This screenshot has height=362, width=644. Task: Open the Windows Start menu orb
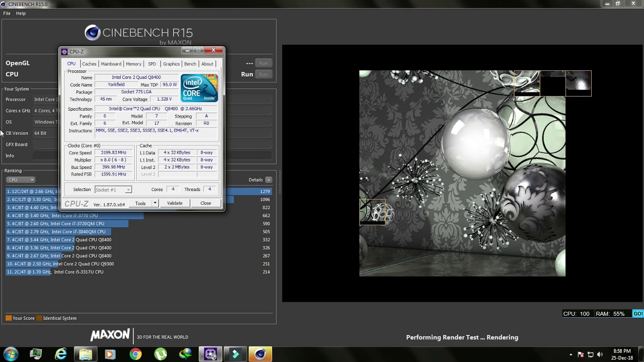[x=11, y=354]
